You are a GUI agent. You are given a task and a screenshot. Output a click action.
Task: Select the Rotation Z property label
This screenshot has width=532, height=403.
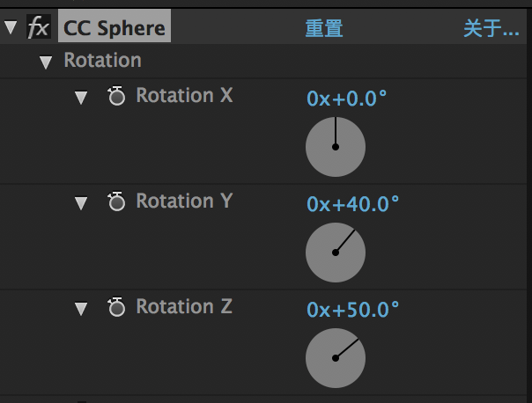pyautogui.click(x=184, y=307)
